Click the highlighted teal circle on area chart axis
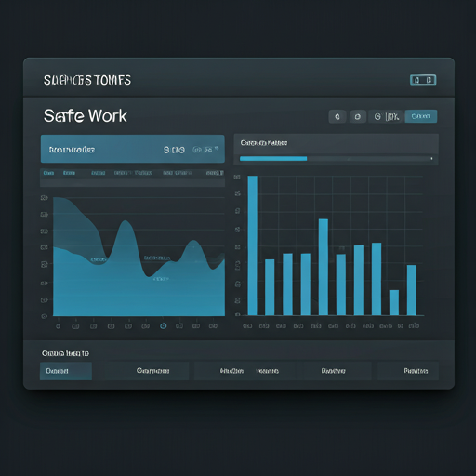Image resolution: width=476 pixels, height=476 pixels. 163,325
